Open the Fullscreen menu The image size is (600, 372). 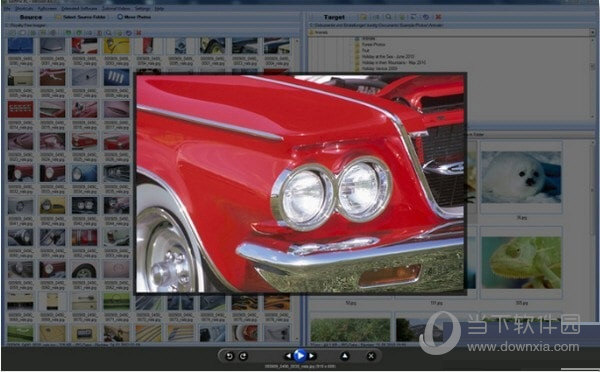point(48,8)
